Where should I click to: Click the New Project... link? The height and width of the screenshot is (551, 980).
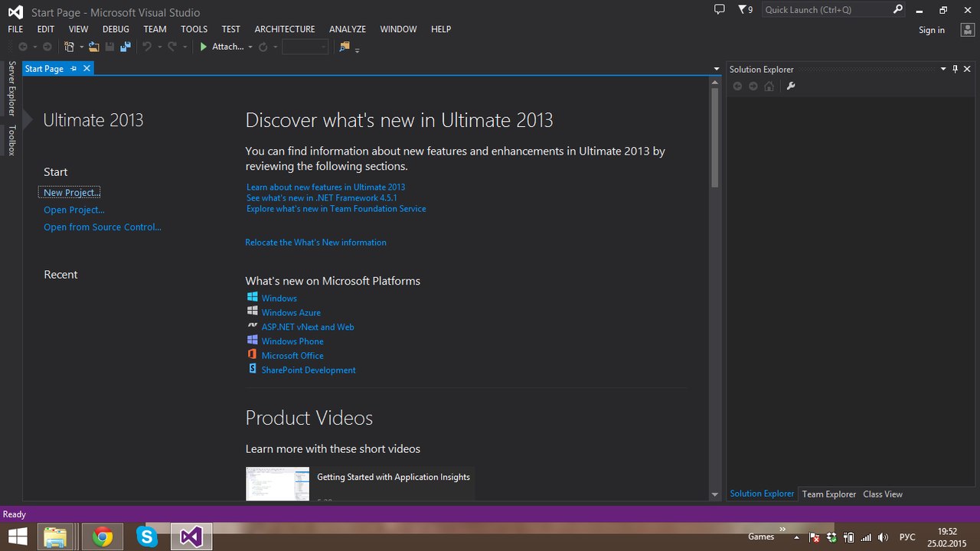click(71, 193)
